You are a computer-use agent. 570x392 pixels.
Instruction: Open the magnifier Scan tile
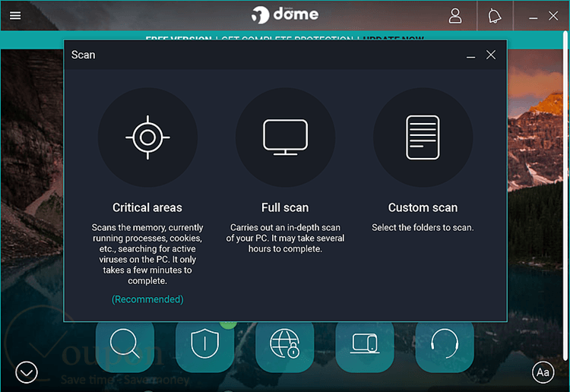click(x=125, y=346)
